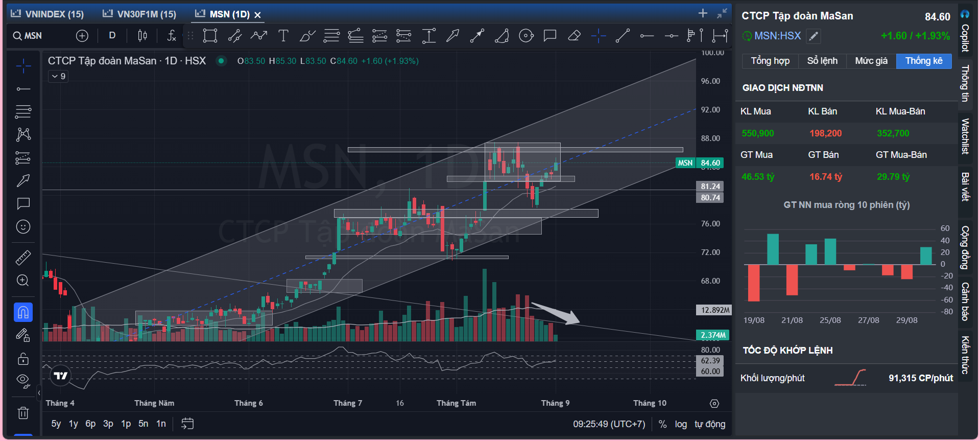Set range to 6p

(x=90, y=424)
